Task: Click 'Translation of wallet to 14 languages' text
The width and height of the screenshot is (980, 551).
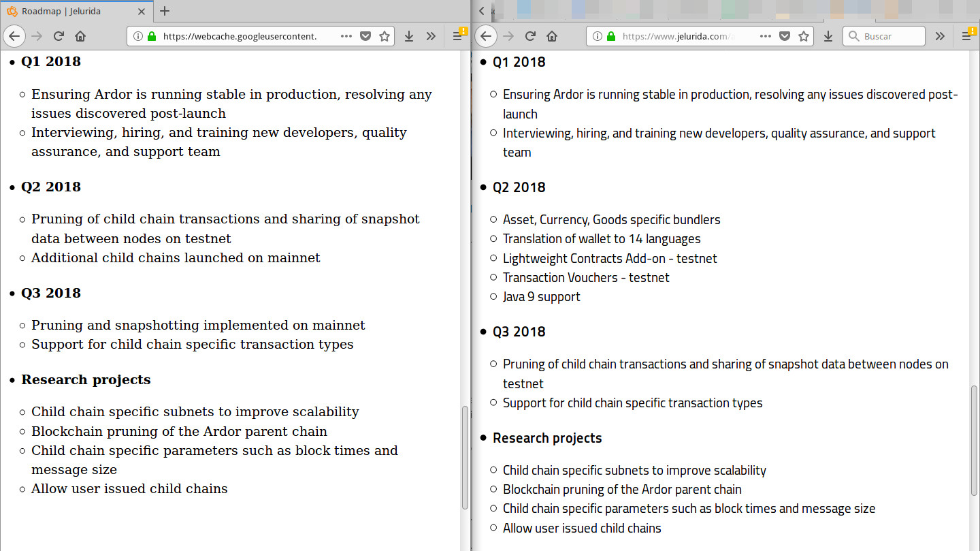Action: point(602,238)
